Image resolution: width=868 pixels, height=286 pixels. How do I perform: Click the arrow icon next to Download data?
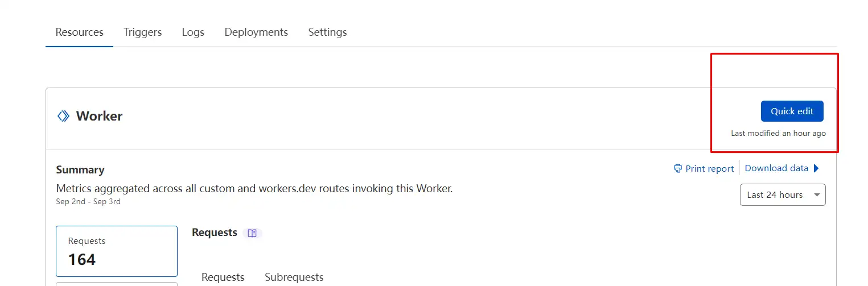(x=816, y=168)
